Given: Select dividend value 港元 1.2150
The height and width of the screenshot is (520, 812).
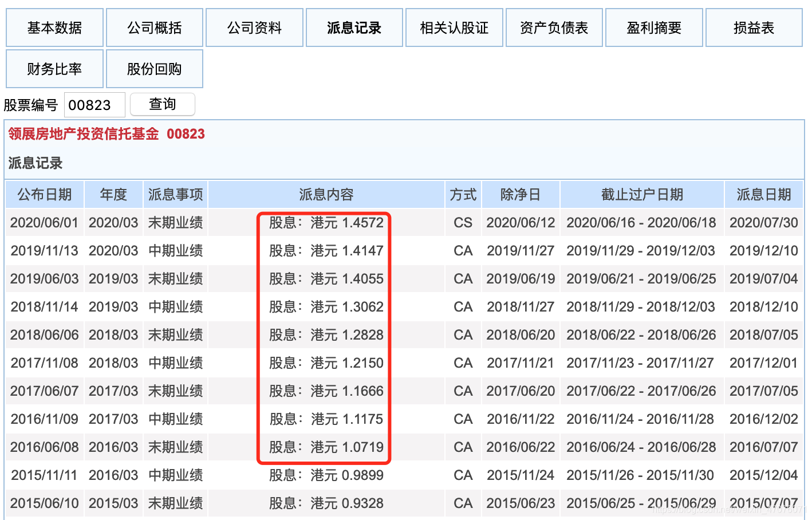Looking at the screenshot, I should pyautogui.click(x=347, y=363).
